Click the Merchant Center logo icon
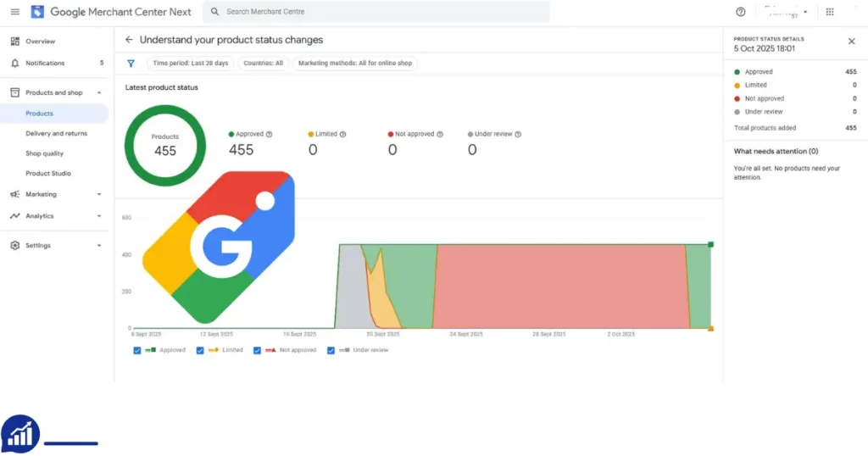The image size is (868, 456). pos(37,12)
